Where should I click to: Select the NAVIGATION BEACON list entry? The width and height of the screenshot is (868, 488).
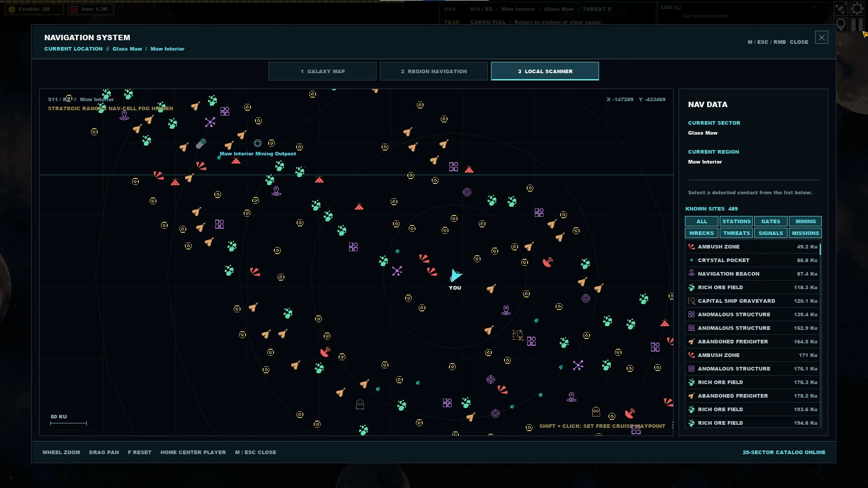click(753, 274)
